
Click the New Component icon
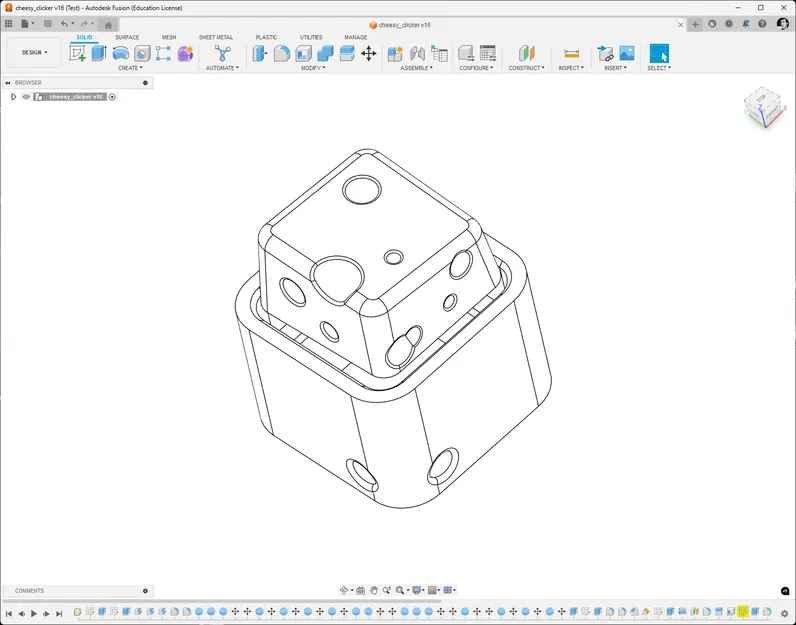[x=395, y=53]
